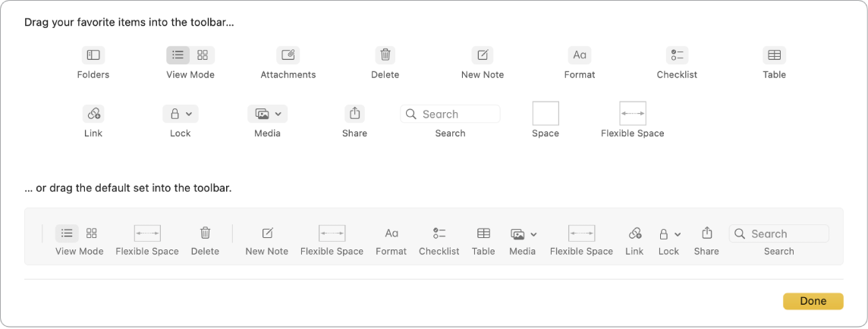Click the Delete trash icon in the top palette
868x329 pixels.
click(385, 55)
